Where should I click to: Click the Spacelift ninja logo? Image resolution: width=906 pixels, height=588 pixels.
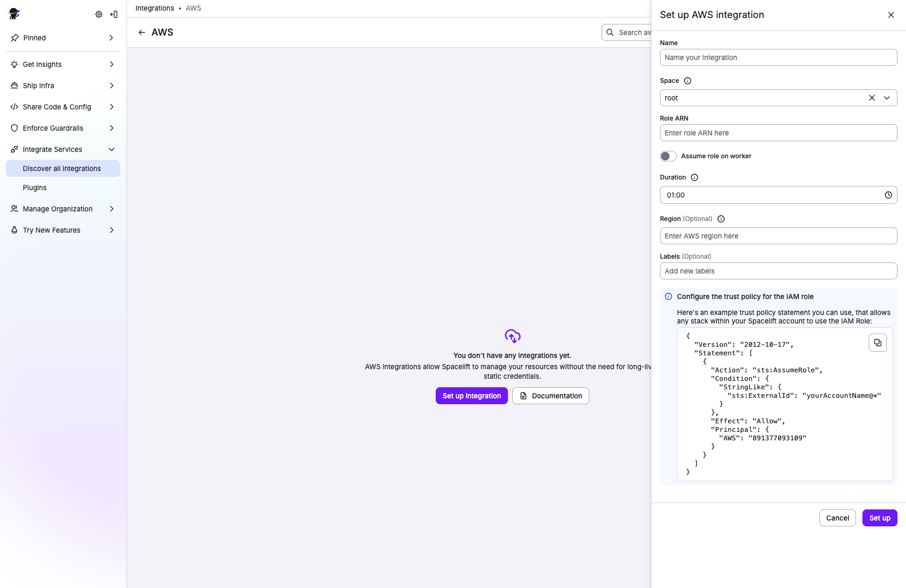[x=14, y=14]
